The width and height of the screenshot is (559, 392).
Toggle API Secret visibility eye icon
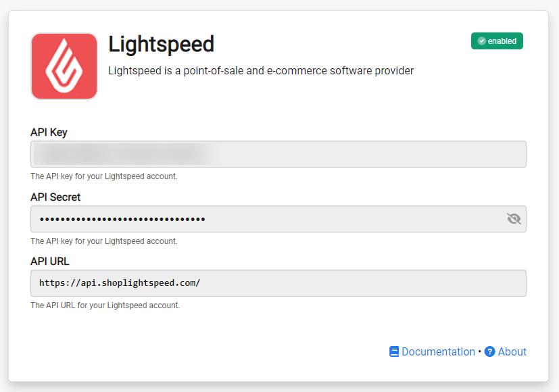tap(514, 218)
